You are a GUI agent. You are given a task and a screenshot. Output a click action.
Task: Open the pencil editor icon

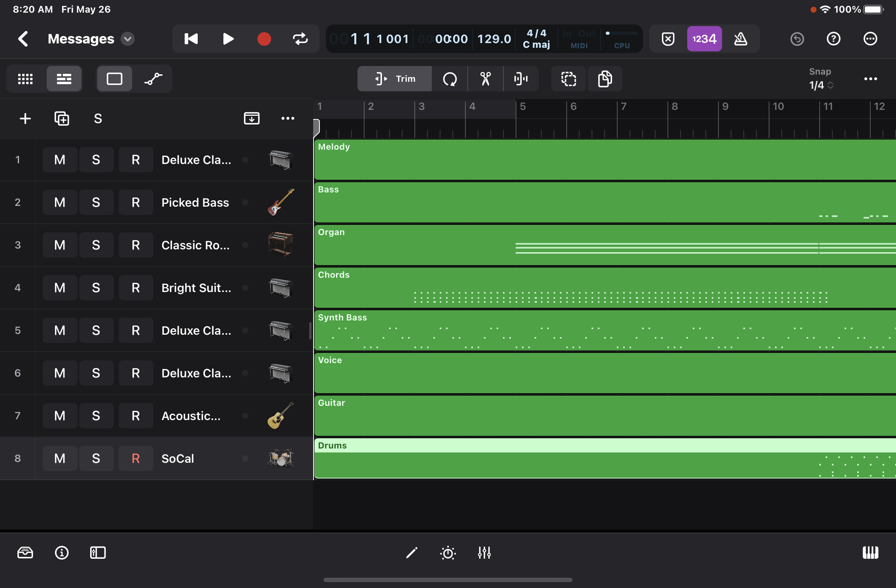tap(412, 552)
